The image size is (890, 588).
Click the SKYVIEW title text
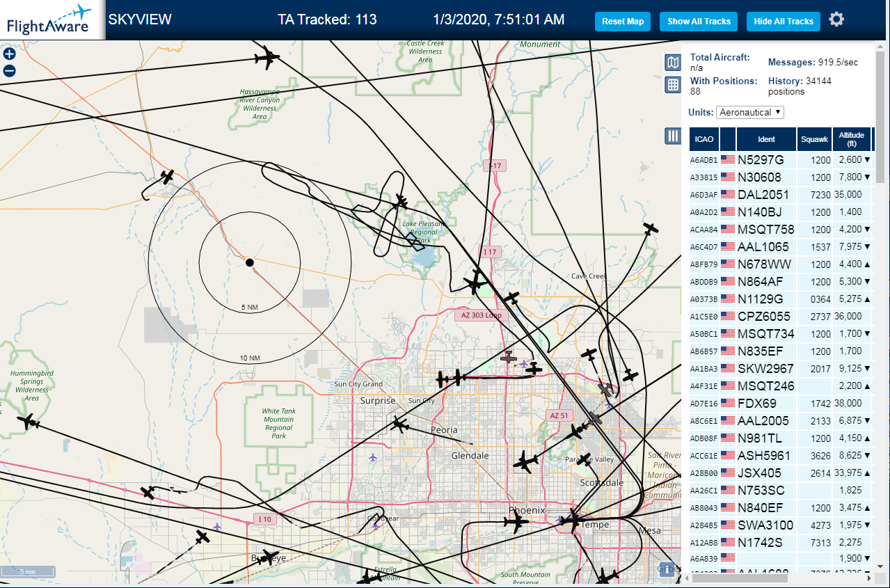point(140,19)
